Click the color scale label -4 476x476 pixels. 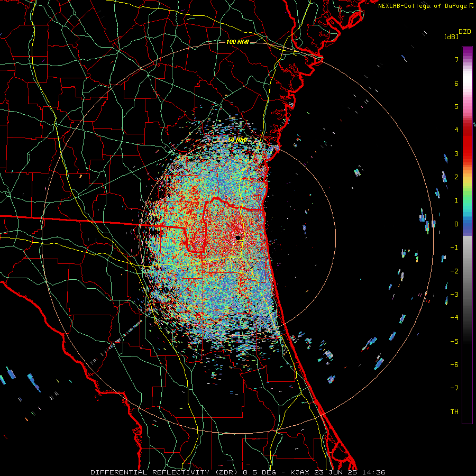point(454,318)
